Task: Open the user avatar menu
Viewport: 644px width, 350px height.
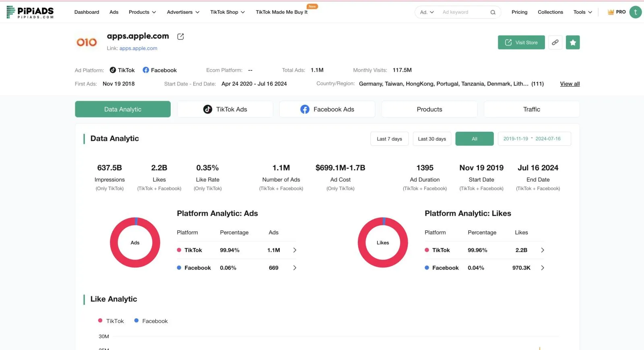Action: pos(635,12)
